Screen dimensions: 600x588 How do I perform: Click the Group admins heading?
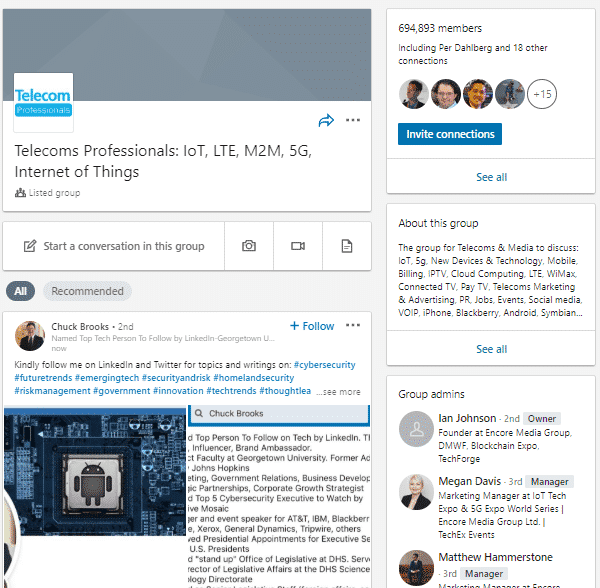[431, 394]
